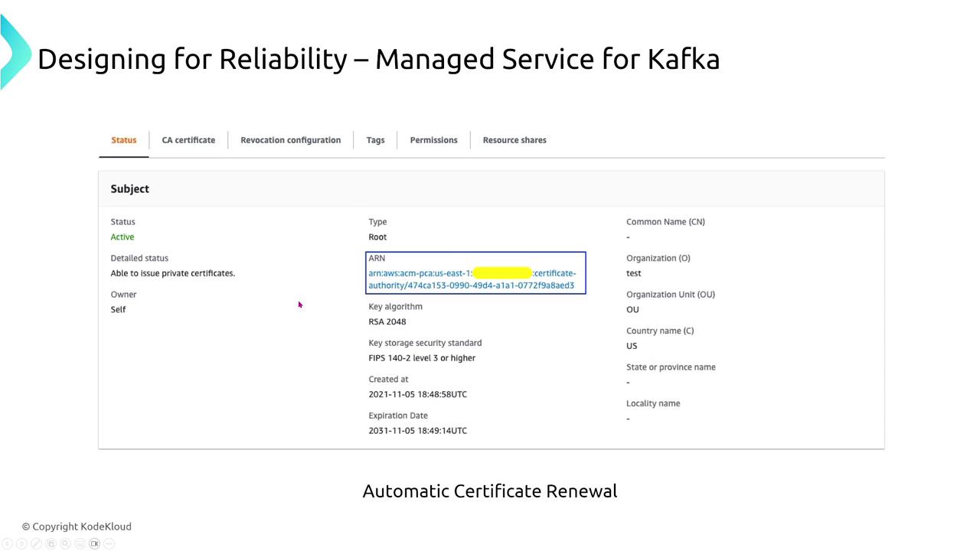Click the yellow redacted account ID highlight

pyautogui.click(x=502, y=273)
